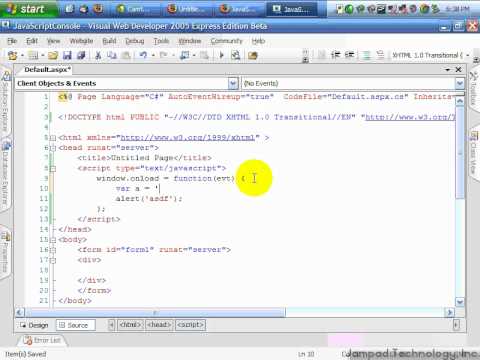Open the Debug menu
Viewport: 480px width, 360px height.
[135, 41]
